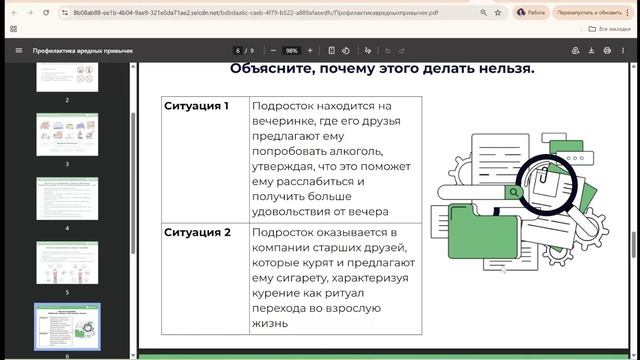Open page 2 thumbnail
The height and width of the screenshot is (360, 640).
coord(67,77)
